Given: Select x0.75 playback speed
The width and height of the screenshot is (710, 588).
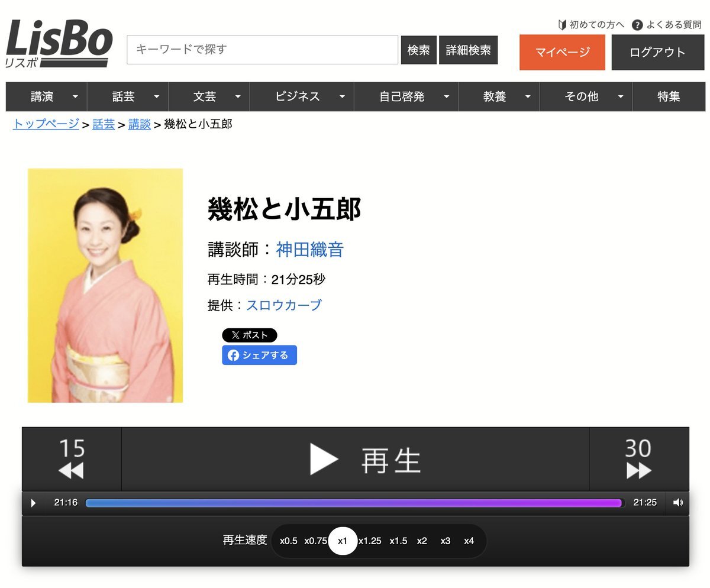Looking at the screenshot, I should pos(316,541).
